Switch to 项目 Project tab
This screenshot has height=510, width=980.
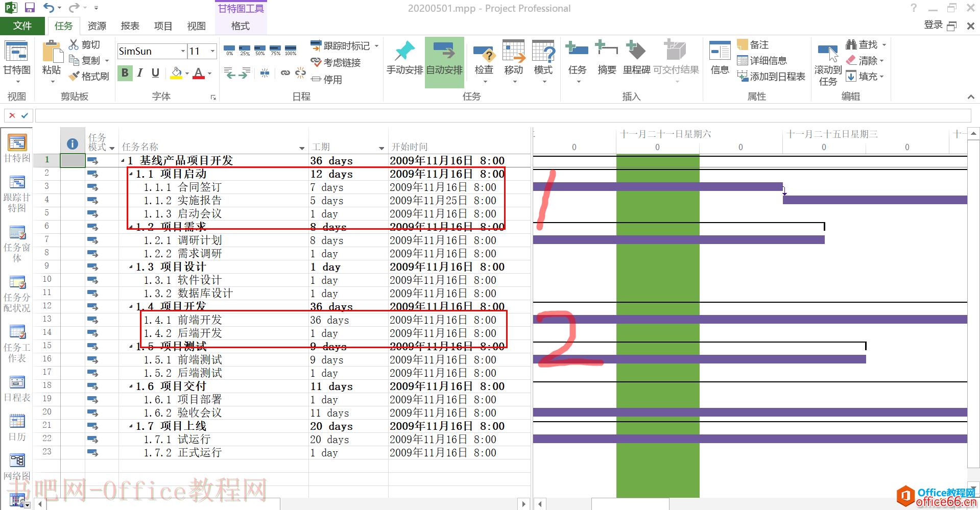coord(163,26)
